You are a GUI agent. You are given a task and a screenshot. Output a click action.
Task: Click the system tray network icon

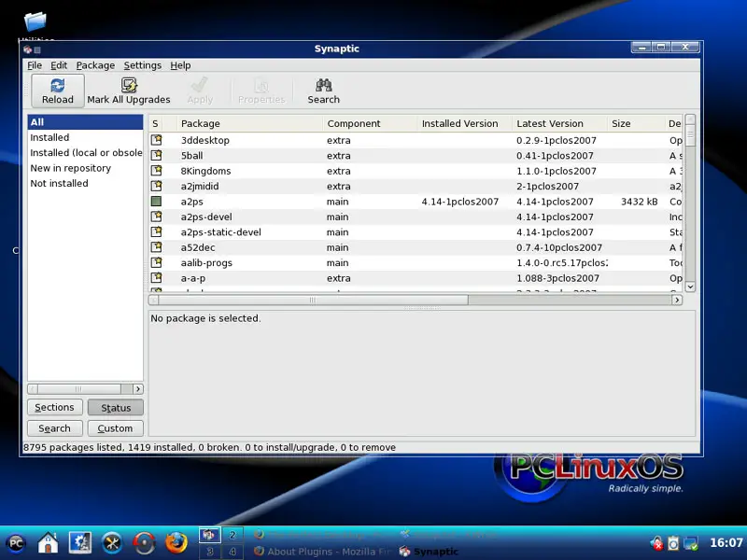click(x=657, y=543)
